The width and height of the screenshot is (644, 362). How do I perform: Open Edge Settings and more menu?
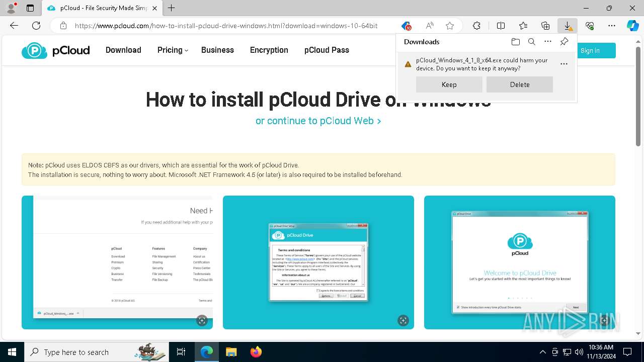tap(612, 26)
